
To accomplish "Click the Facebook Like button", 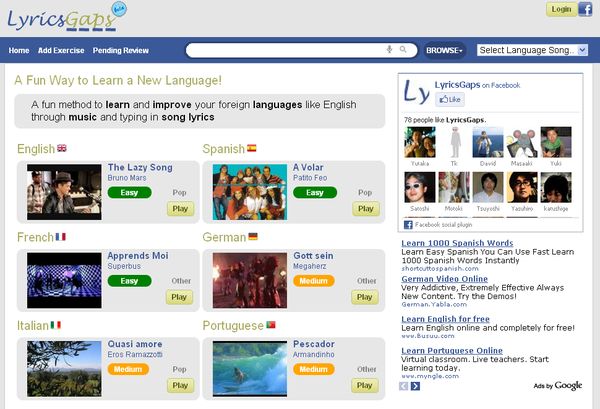I will coord(450,99).
